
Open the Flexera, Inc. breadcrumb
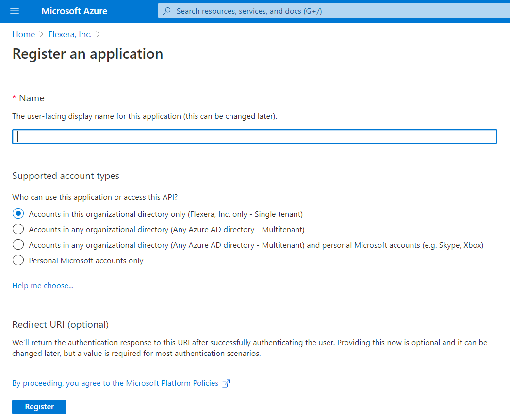pyautogui.click(x=69, y=34)
